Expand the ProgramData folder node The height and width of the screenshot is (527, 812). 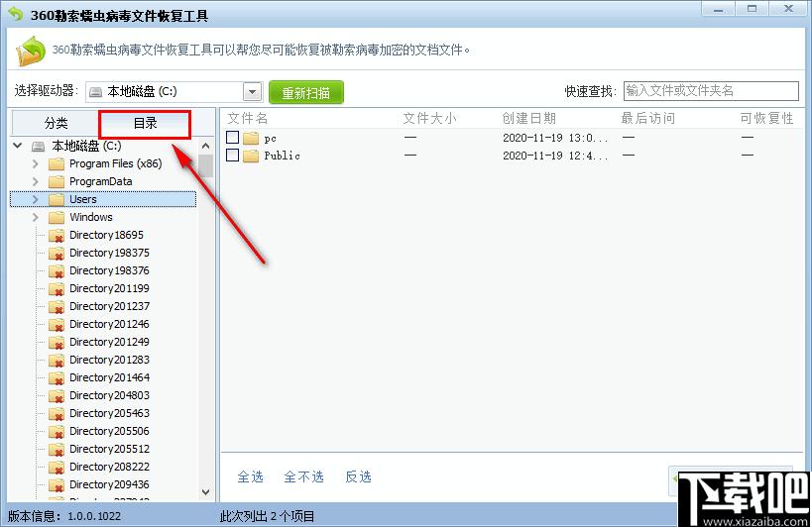tap(36, 181)
